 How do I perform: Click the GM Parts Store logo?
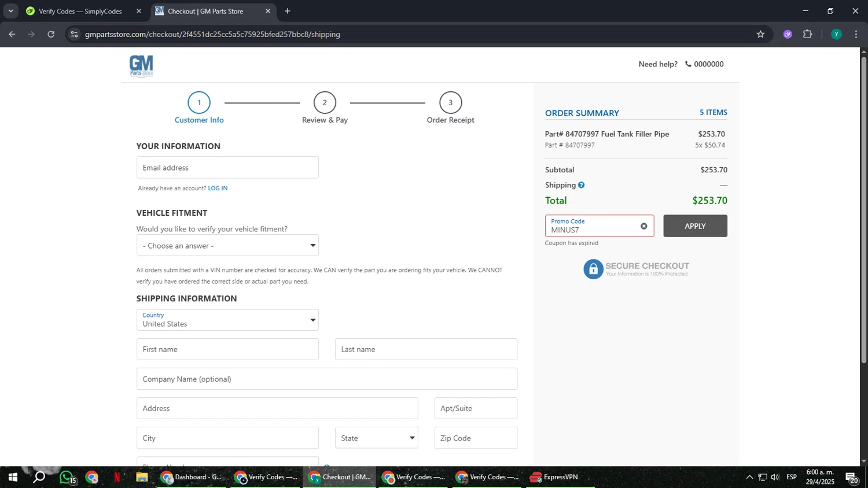click(x=141, y=65)
